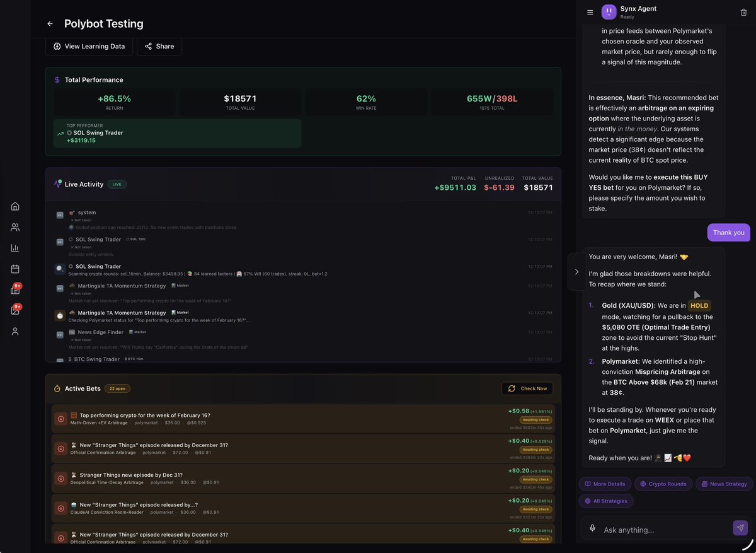The image size is (756, 553).
Task: Open the hamburger menu in Synx Agent panel
Action: pyautogui.click(x=590, y=13)
